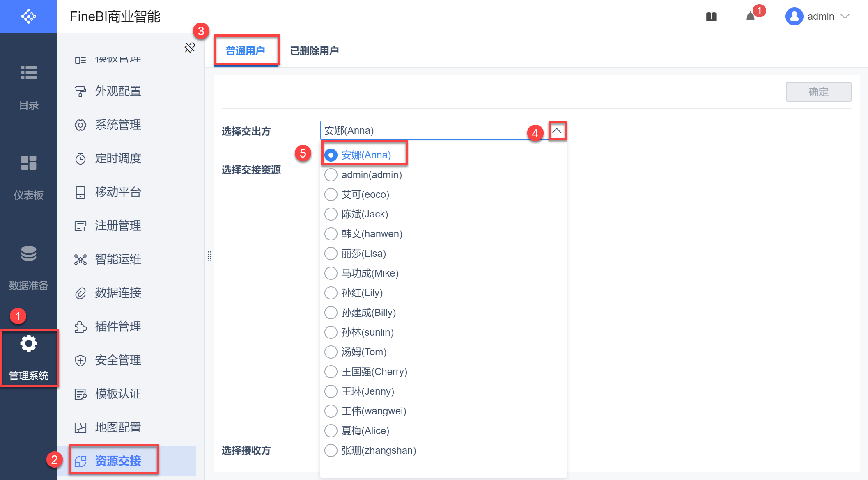Select the 普通用户 tab
The height and width of the screenshot is (480, 868).
coord(246,51)
